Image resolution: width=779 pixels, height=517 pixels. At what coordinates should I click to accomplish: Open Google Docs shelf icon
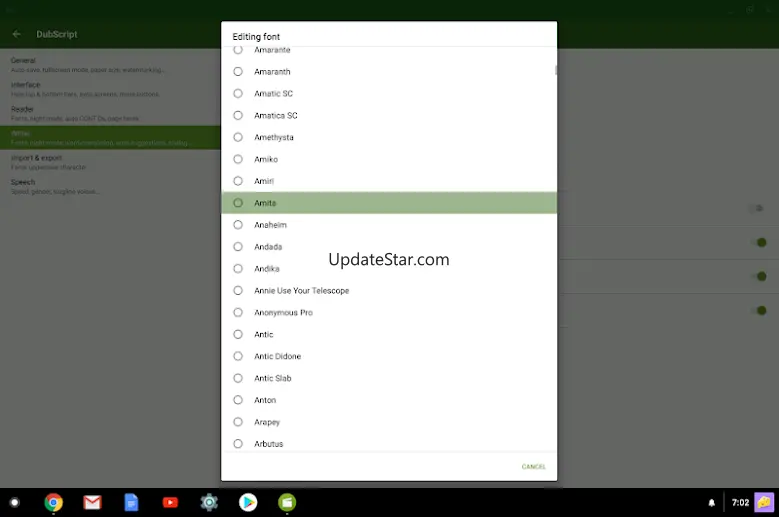point(131,502)
